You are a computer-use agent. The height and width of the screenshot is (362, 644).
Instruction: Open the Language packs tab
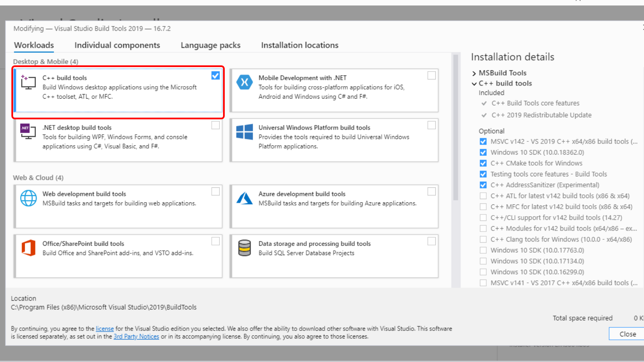click(x=210, y=45)
